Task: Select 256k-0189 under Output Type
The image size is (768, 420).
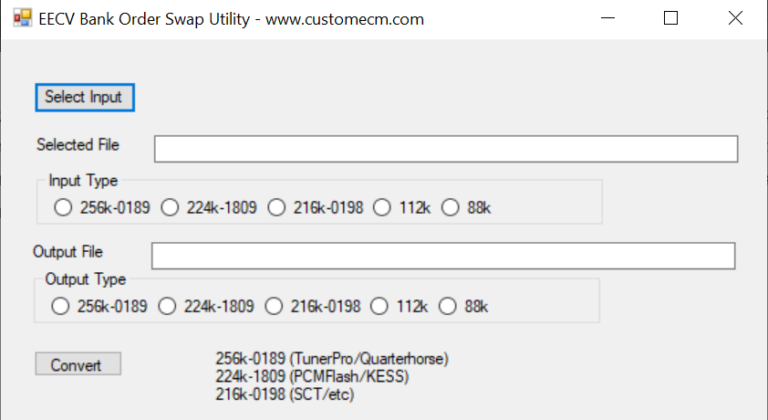Action: 61,306
